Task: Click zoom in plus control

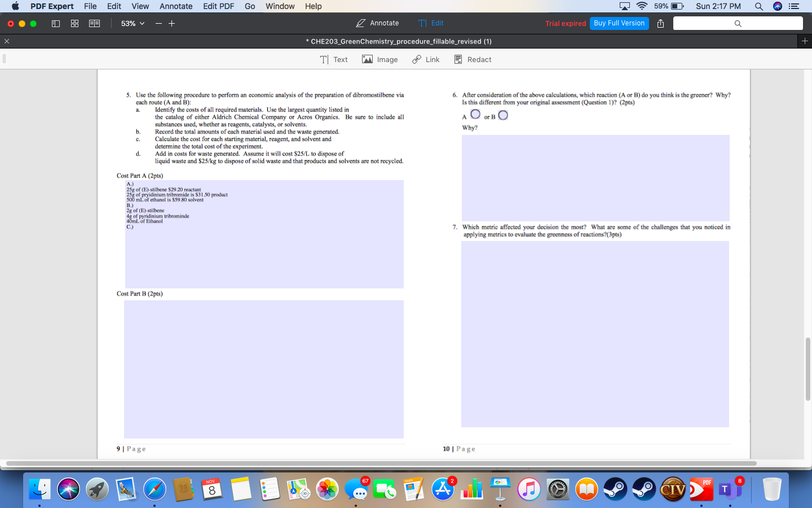Action: [x=171, y=23]
